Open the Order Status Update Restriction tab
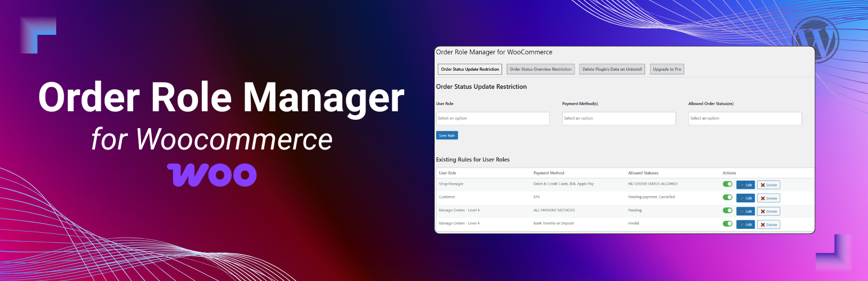Viewport: 868px width, 281px height. click(470, 69)
